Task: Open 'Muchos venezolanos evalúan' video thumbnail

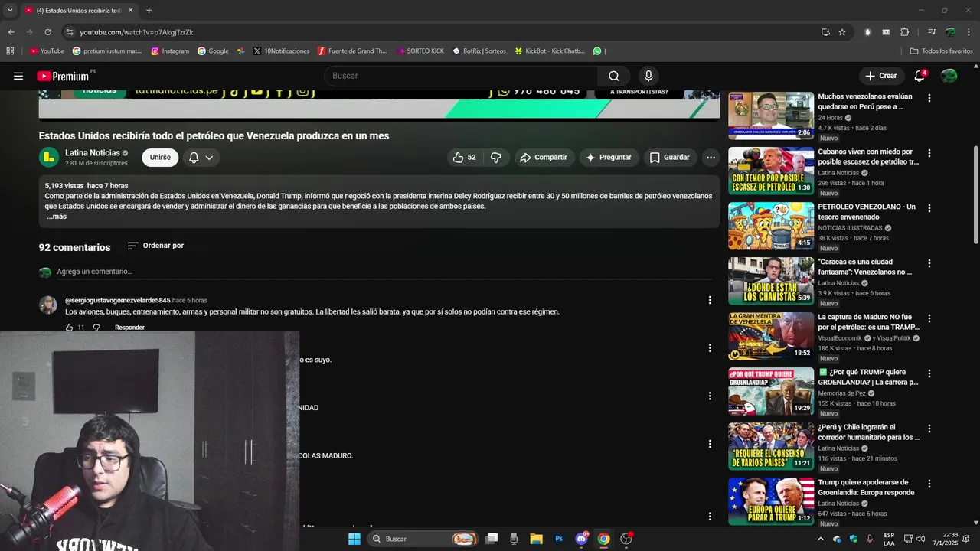Action: click(771, 116)
